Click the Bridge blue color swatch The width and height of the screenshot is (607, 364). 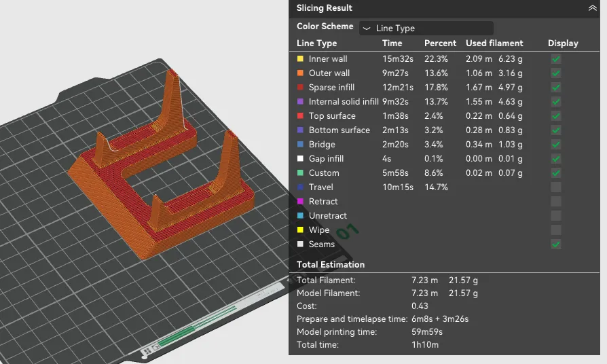[300, 145]
